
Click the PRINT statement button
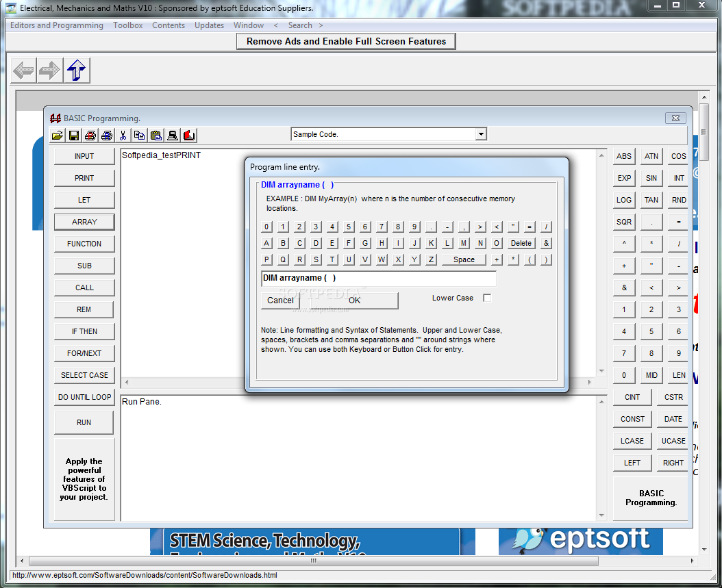(84, 178)
